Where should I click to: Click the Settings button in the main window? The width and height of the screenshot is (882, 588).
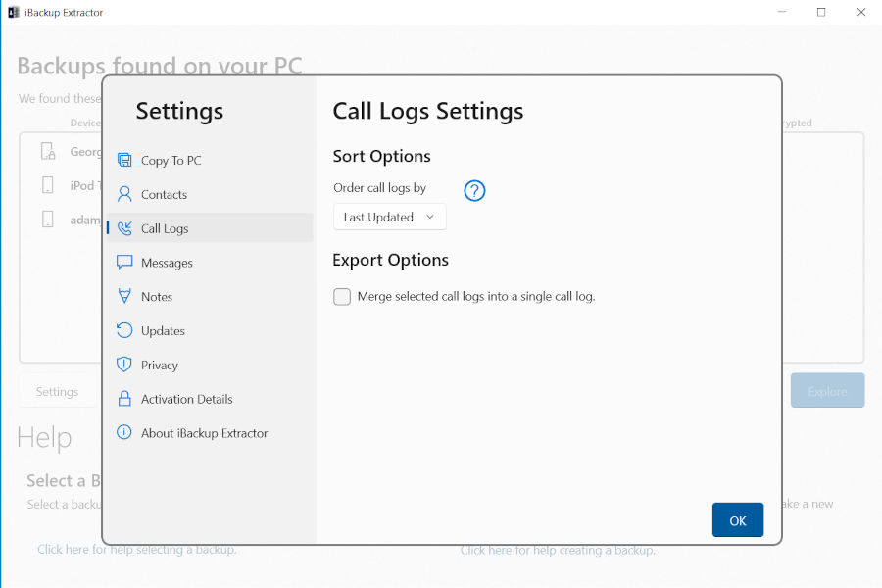58,391
